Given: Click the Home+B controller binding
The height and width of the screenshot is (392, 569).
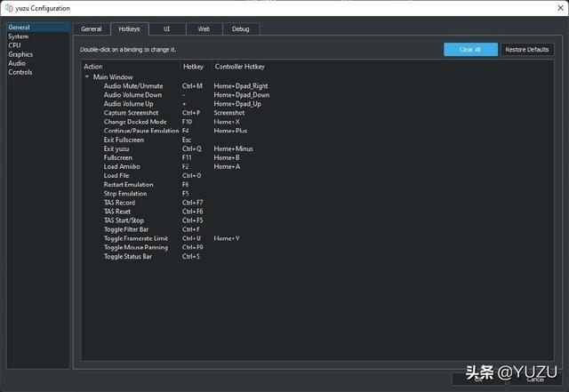Looking at the screenshot, I should (x=227, y=157).
